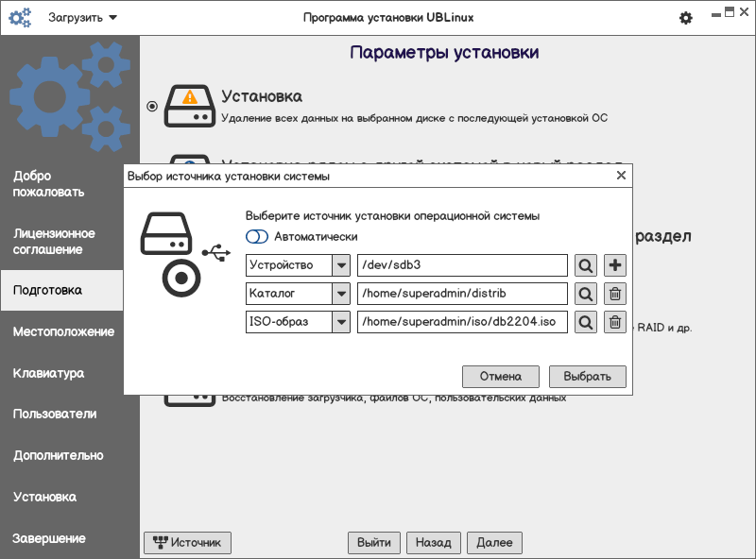Viewport: 756px width, 559px height.
Task: Go to Установка step in sidebar
Action: pos(44,497)
